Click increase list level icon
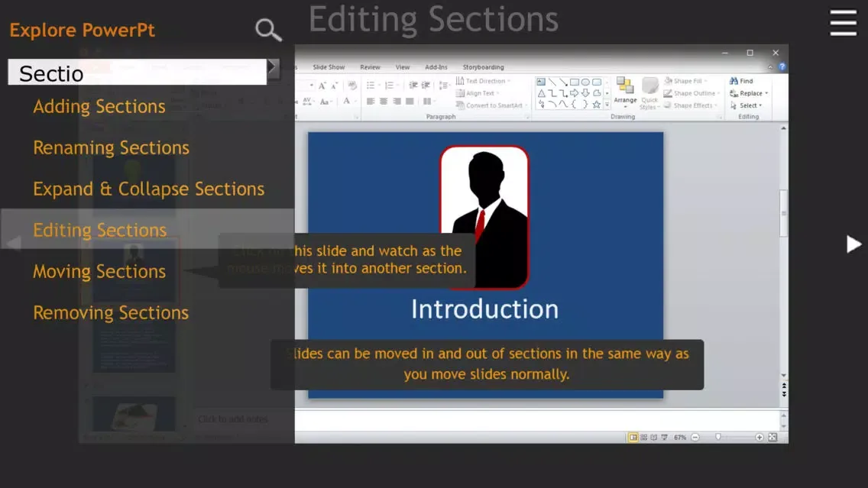The image size is (868, 488). pos(426,86)
